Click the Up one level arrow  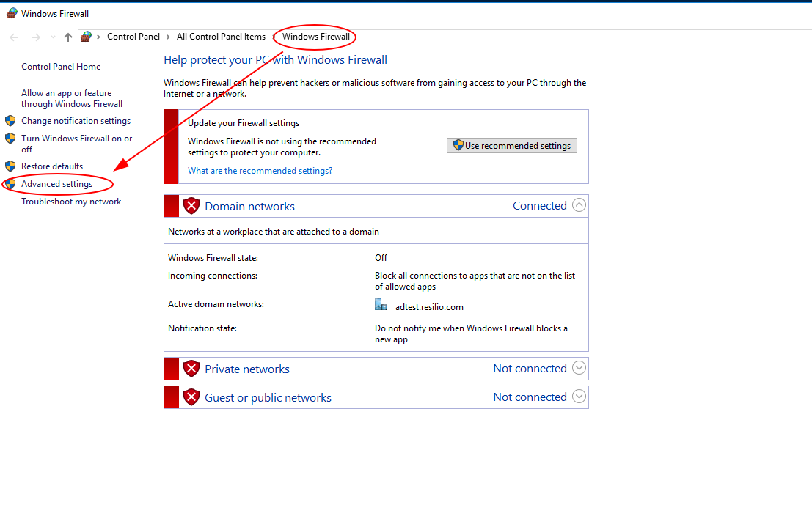68,37
